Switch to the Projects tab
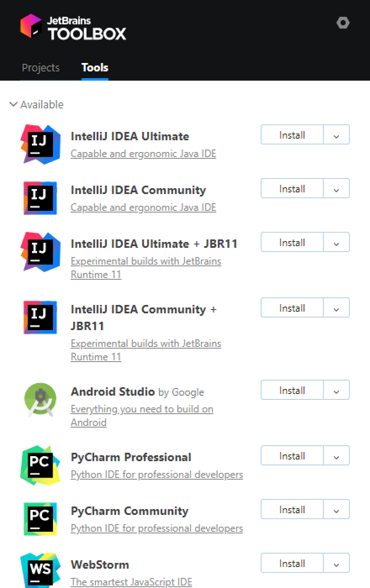370x588 pixels. (41, 68)
